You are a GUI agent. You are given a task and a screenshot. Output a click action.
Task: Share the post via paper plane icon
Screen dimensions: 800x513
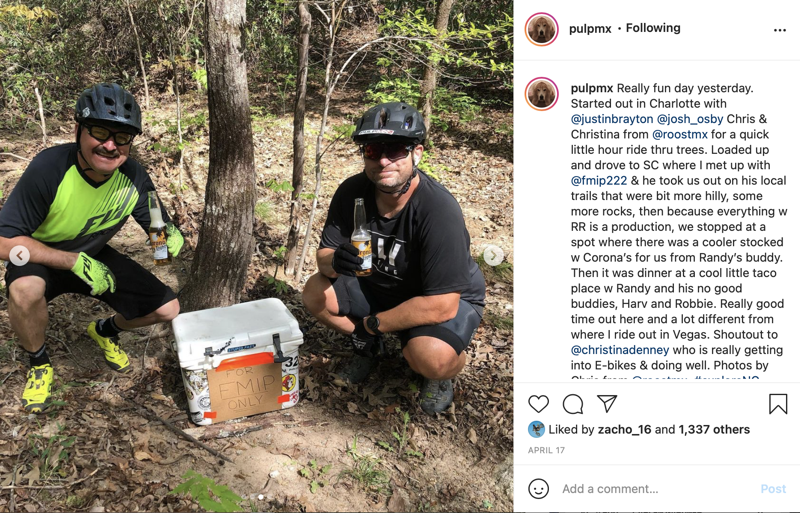click(607, 403)
